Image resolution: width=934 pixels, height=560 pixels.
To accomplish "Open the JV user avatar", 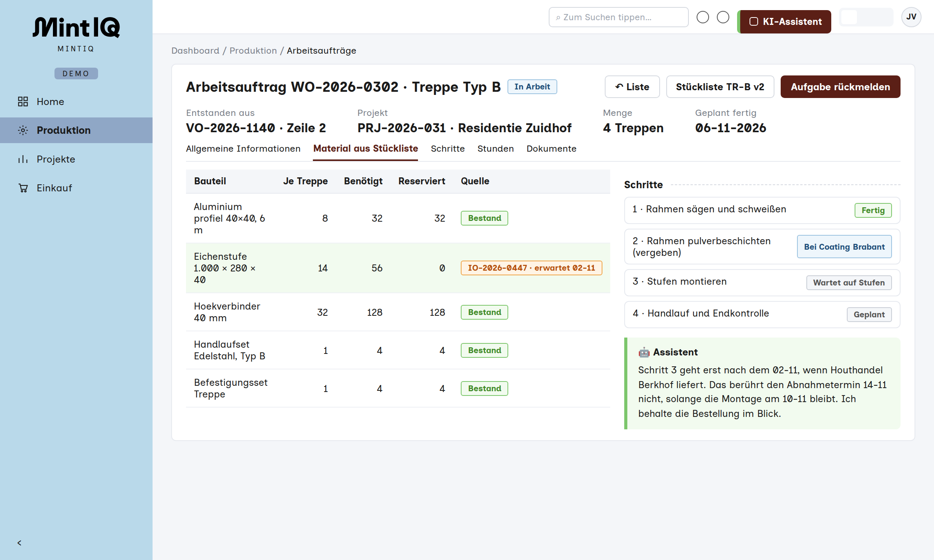I will tap(911, 17).
